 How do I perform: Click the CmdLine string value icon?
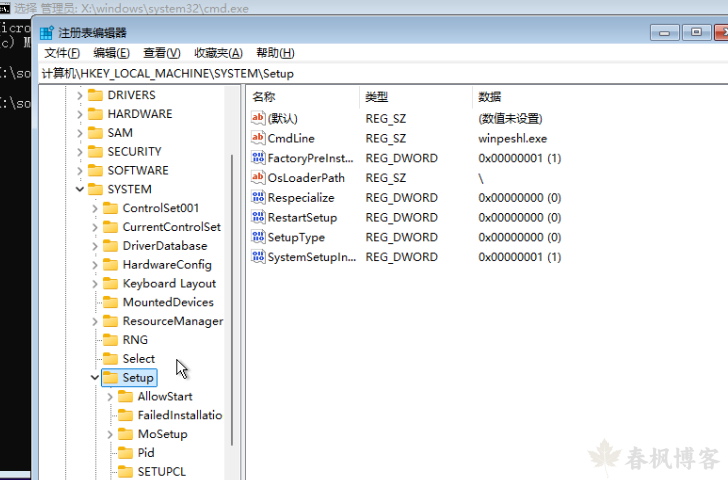tap(258, 138)
